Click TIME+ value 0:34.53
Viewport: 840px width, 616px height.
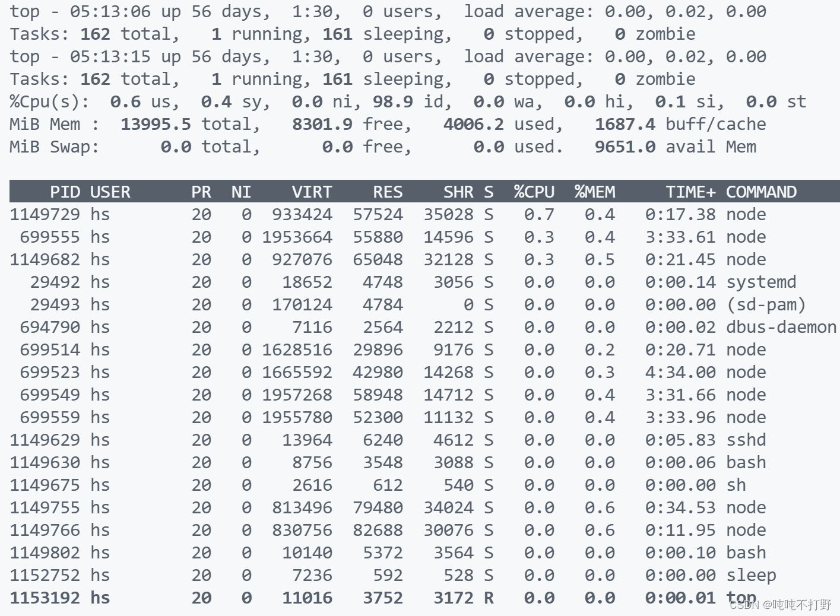(x=680, y=507)
